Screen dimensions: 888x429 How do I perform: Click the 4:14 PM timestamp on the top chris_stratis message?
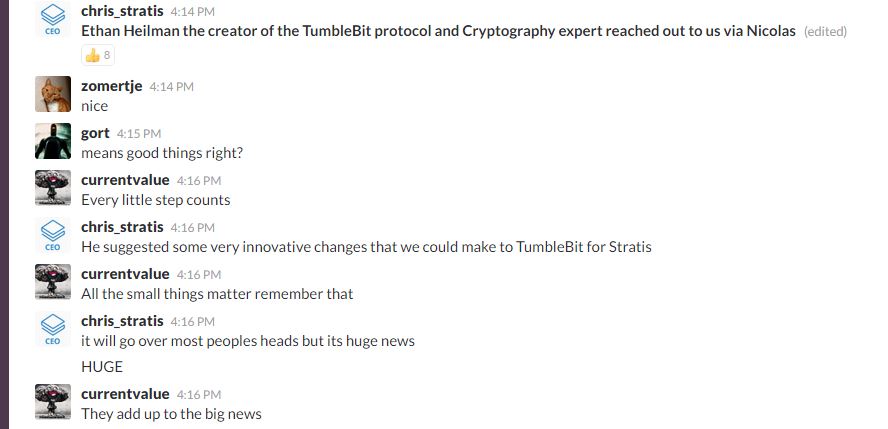point(193,11)
